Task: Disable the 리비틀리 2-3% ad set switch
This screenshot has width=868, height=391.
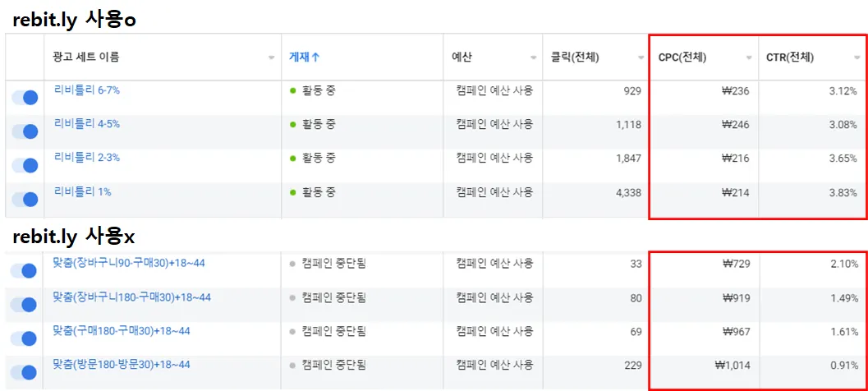Action: point(25,165)
